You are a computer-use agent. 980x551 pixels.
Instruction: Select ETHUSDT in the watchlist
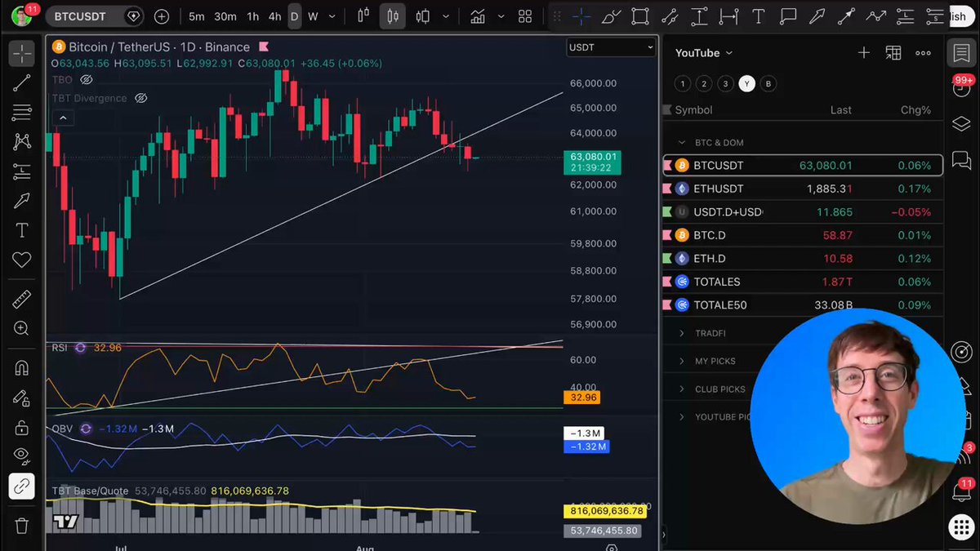coord(803,189)
